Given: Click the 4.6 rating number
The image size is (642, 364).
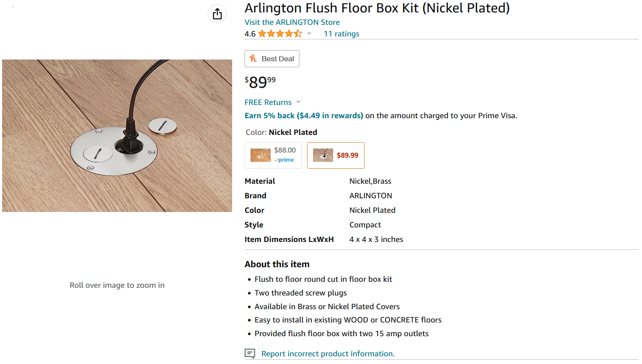Looking at the screenshot, I should tap(250, 34).
